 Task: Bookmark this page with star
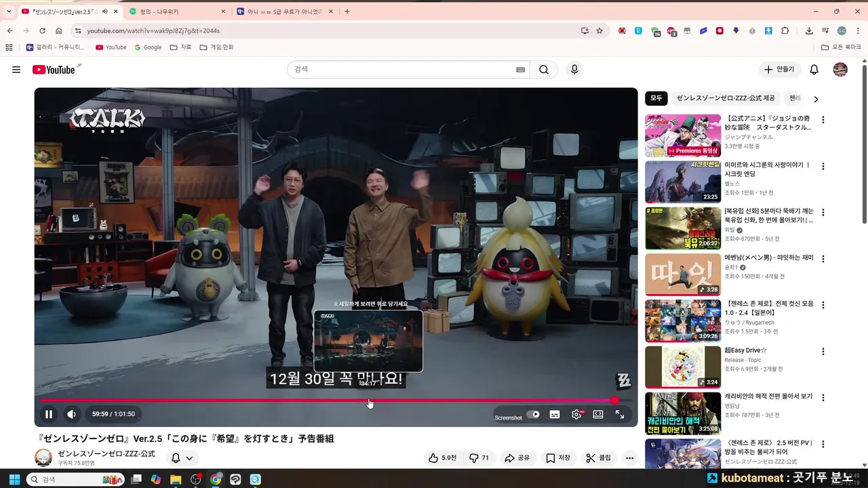point(599,30)
